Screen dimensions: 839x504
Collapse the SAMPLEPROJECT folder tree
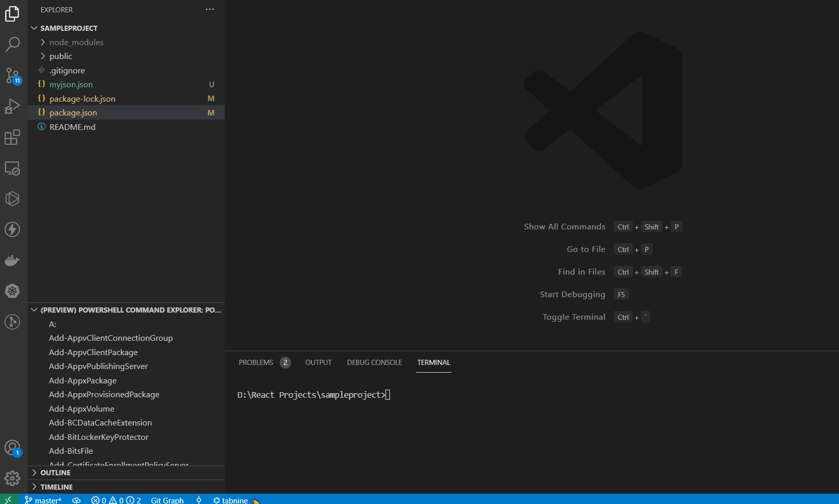(x=34, y=28)
